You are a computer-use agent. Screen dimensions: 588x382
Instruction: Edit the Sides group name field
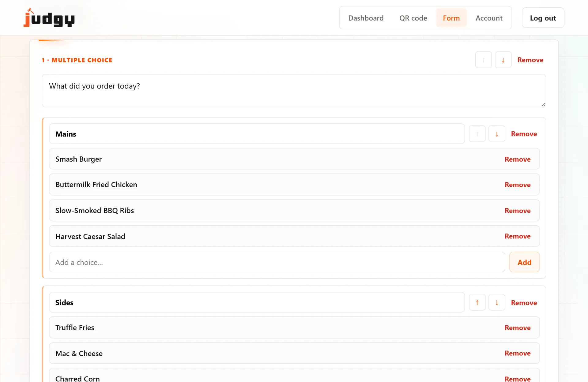point(257,302)
